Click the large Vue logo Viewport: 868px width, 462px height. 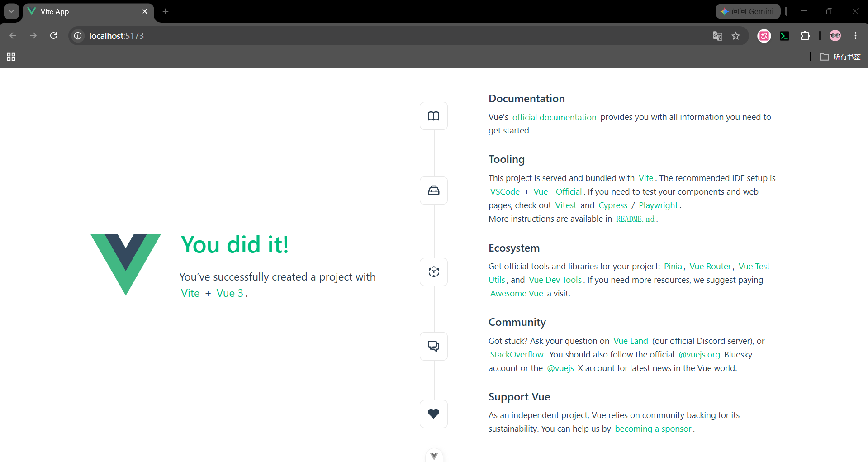pos(126,264)
